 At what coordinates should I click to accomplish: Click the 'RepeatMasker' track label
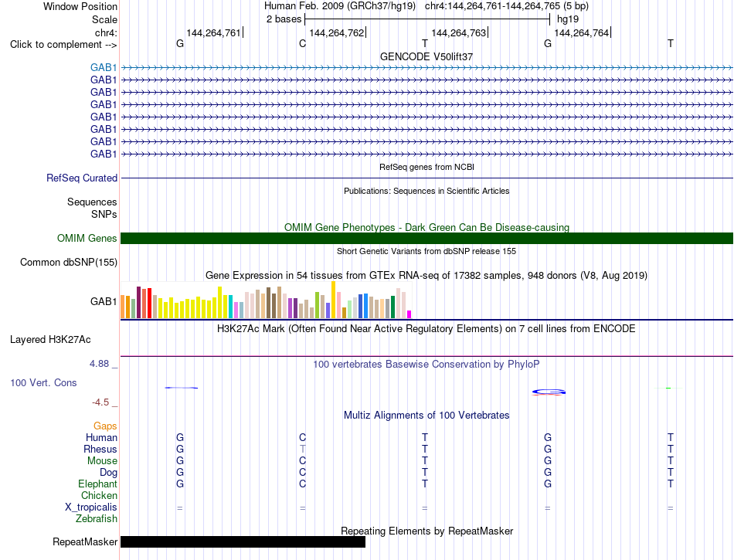(85, 541)
